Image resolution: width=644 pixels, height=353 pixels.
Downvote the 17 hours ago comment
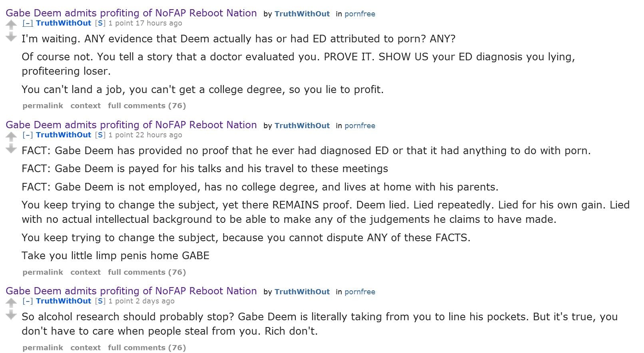11,37
